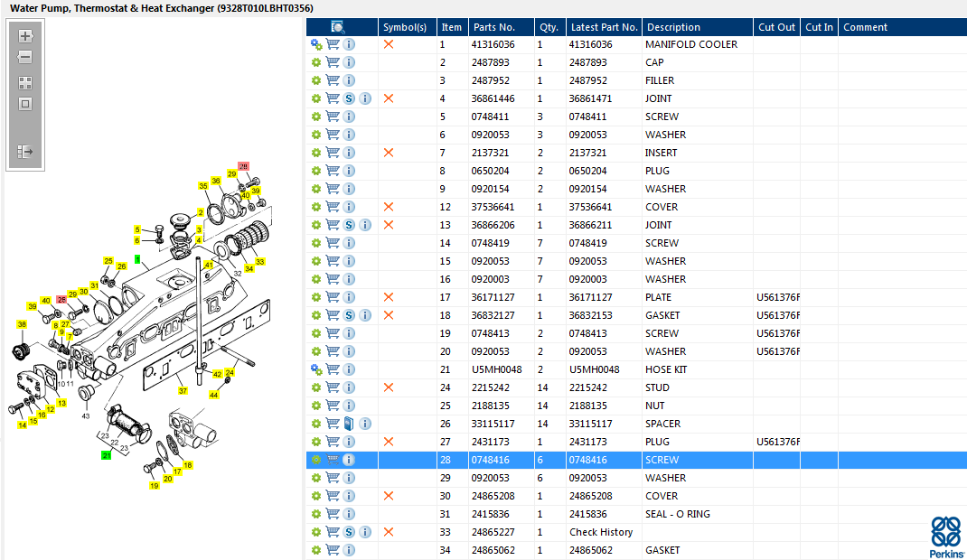The width and height of the screenshot is (967, 560).
Task: Add item 17 PLATE to the cart
Action: (x=333, y=297)
